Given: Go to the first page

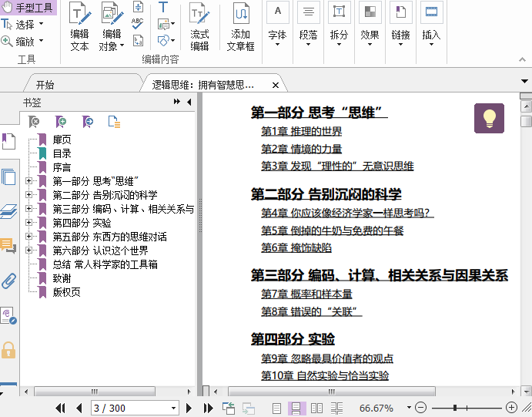Looking at the screenshot, I should point(60,408).
